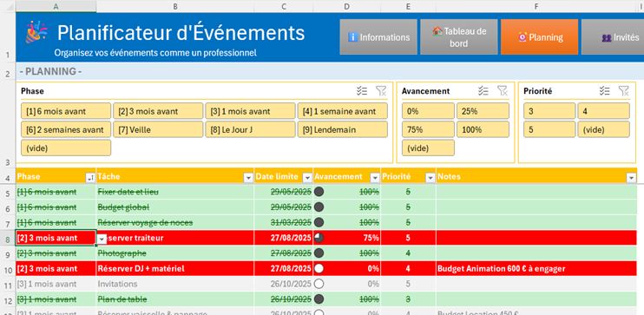Open the Notes column filter dropdown
644x315 pixels.
click(x=631, y=177)
